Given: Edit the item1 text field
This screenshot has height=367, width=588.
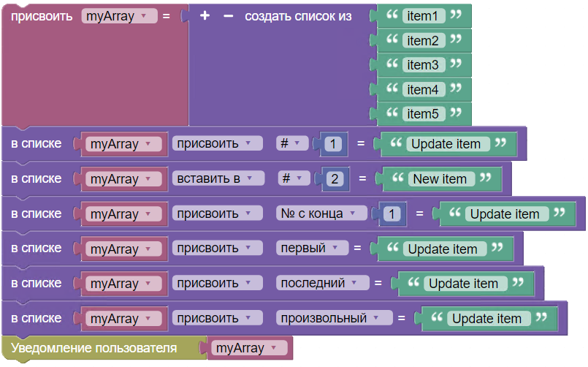Looking at the screenshot, I should click(x=423, y=16).
